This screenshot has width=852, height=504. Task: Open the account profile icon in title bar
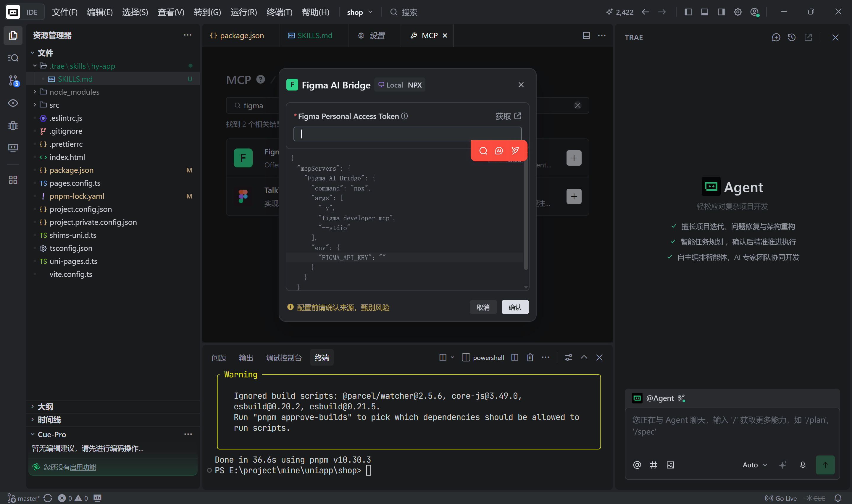755,12
